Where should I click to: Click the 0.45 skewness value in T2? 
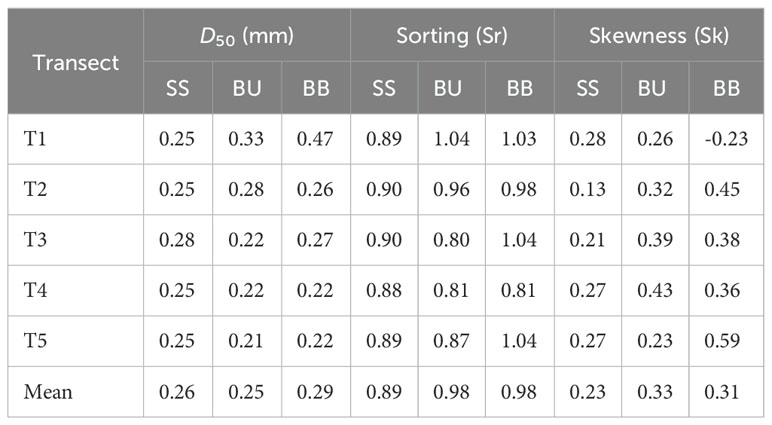pos(722,189)
